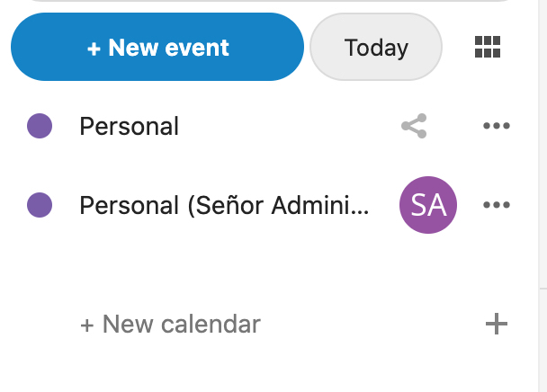Image resolution: width=547 pixels, height=392 pixels.
Task: Click the blue New event button
Action: pos(157,47)
